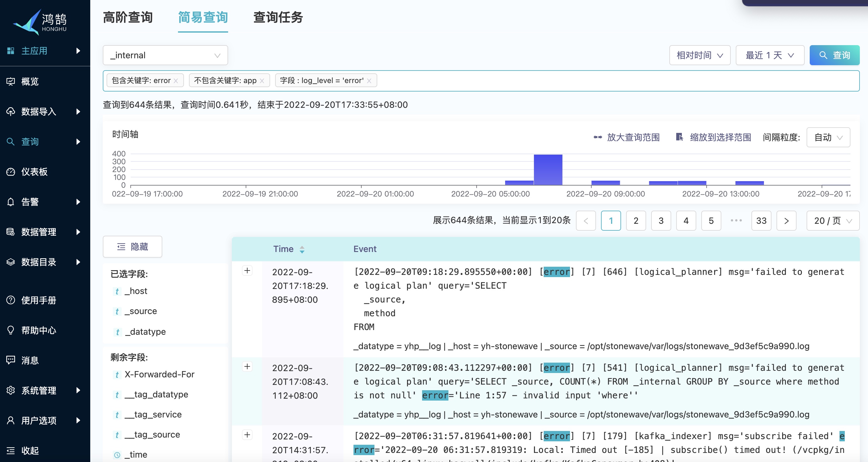Click the 系统管理 gear icon
The width and height of the screenshot is (868, 462).
tap(10, 390)
